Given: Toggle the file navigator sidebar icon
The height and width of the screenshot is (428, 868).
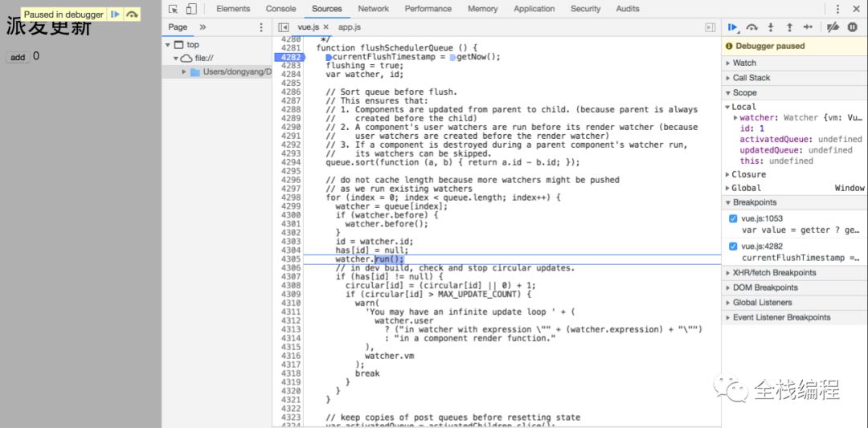Looking at the screenshot, I should [x=284, y=27].
